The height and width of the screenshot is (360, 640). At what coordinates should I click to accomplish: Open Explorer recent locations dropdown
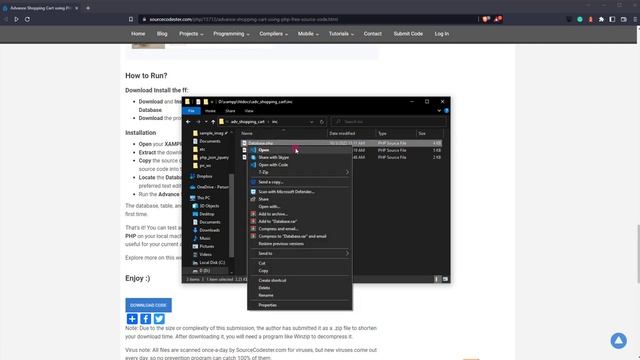206,122
